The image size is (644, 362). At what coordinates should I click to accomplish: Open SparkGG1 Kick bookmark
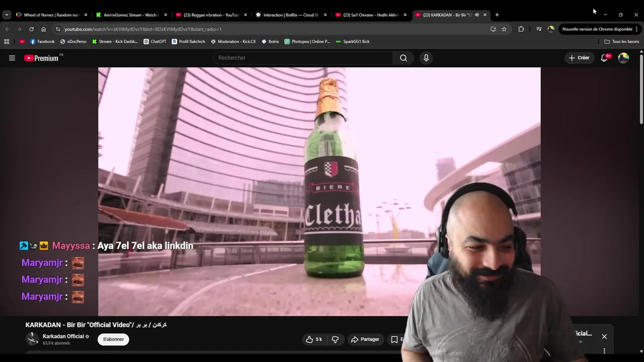(x=352, y=42)
